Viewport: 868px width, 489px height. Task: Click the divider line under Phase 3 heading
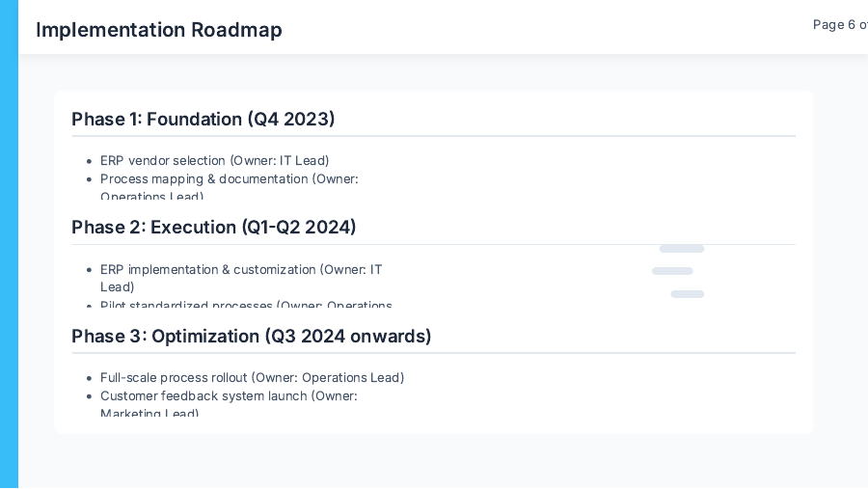[x=433, y=353]
